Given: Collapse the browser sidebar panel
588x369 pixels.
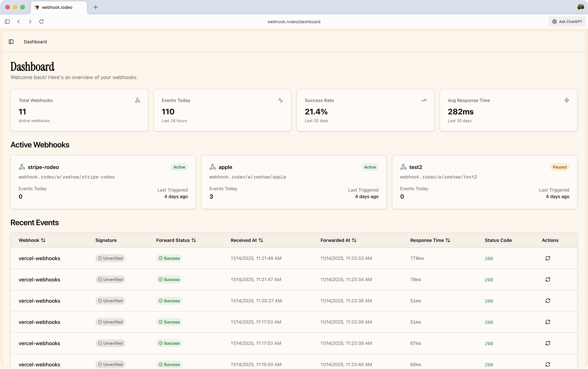Looking at the screenshot, I should point(7,21).
